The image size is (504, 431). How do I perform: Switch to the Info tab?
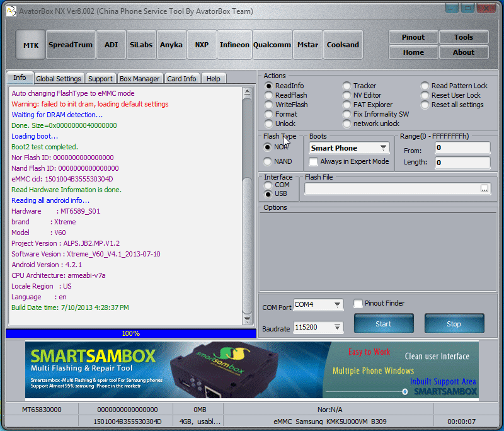tap(20, 78)
